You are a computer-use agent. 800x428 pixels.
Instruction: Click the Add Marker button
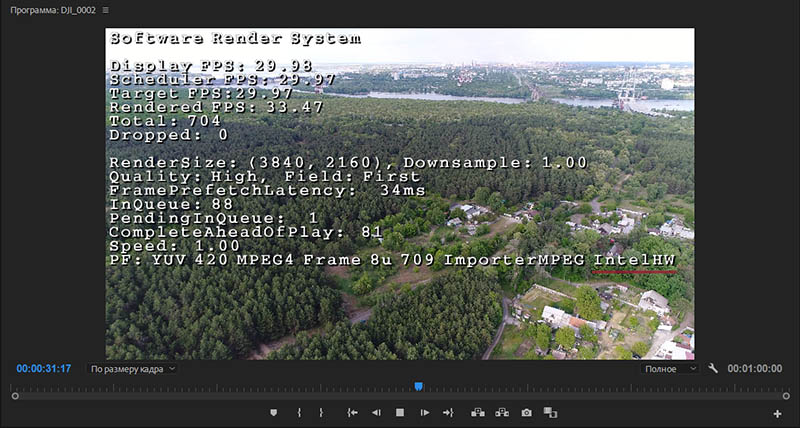[x=273, y=413]
